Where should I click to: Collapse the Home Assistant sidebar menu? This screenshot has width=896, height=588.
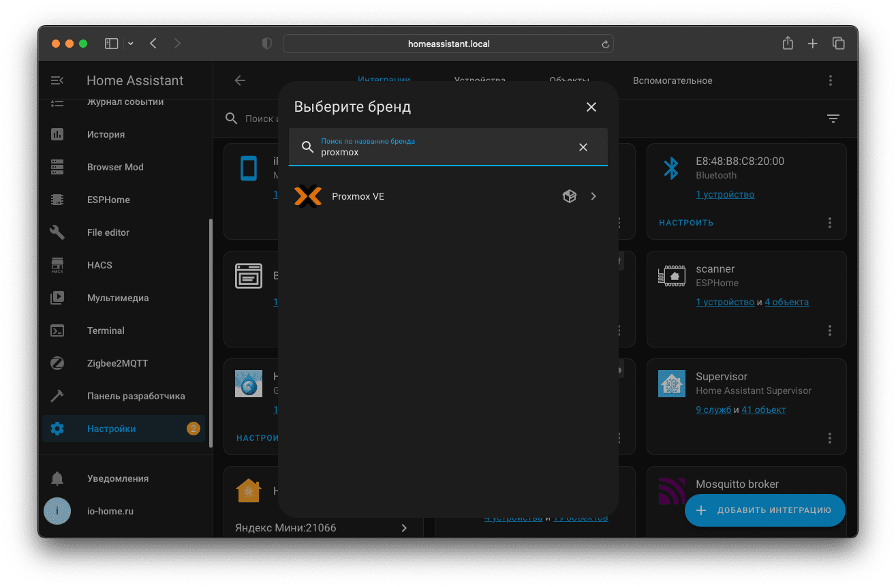point(57,80)
